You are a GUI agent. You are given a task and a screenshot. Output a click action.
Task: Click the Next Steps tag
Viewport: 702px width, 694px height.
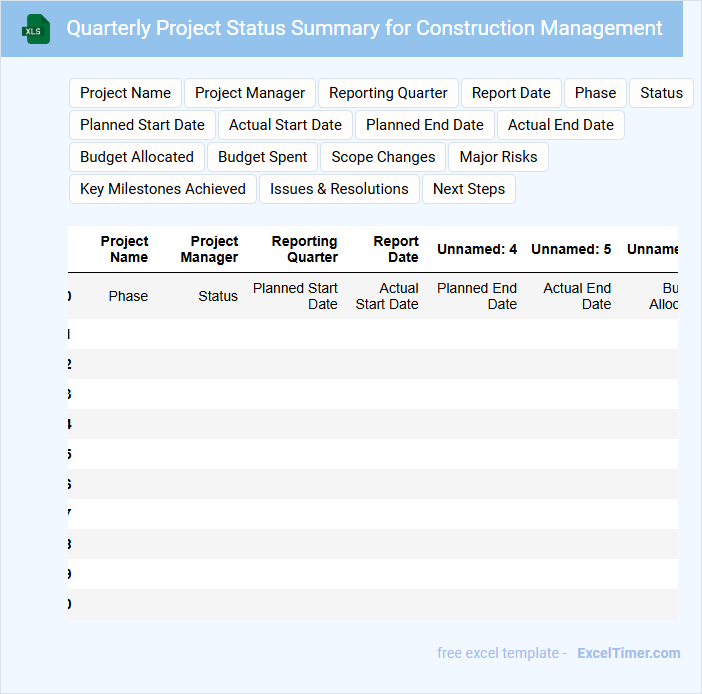[x=469, y=189]
